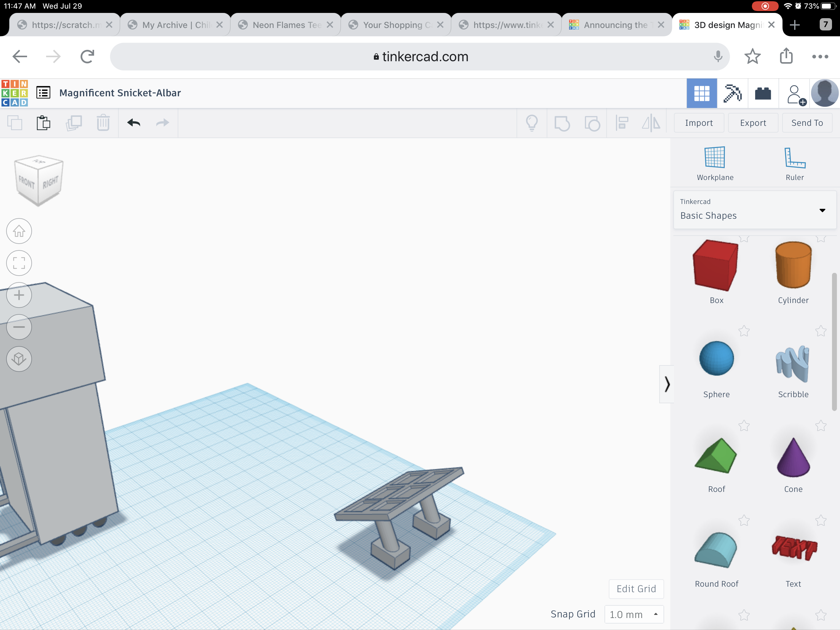Open the Basic Shapes category dropdown
This screenshot has width=840, height=630.
point(755,210)
